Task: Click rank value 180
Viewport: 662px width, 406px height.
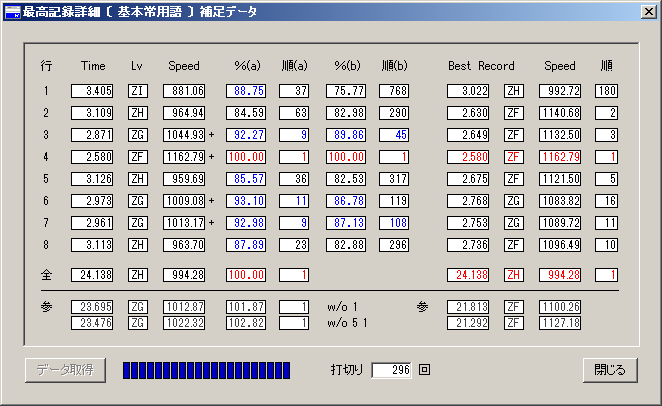Action: click(x=607, y=91)
